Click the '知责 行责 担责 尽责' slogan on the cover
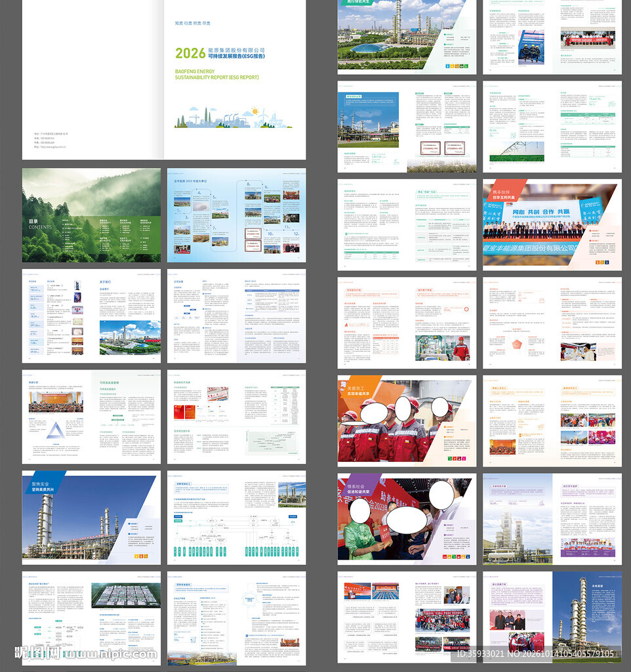 pyautogui.click(x=193, y=23)
